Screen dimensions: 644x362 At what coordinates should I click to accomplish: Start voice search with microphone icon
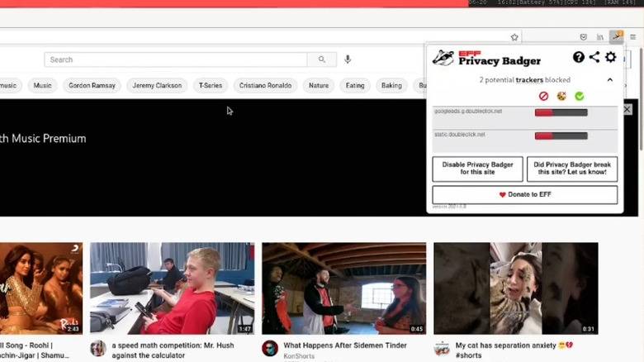point(348,60)
